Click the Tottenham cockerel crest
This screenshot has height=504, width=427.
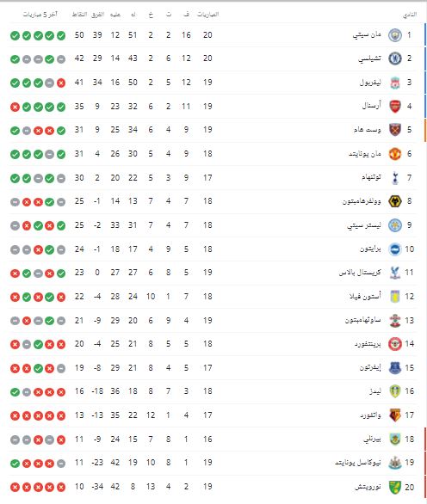click(395, 178)
